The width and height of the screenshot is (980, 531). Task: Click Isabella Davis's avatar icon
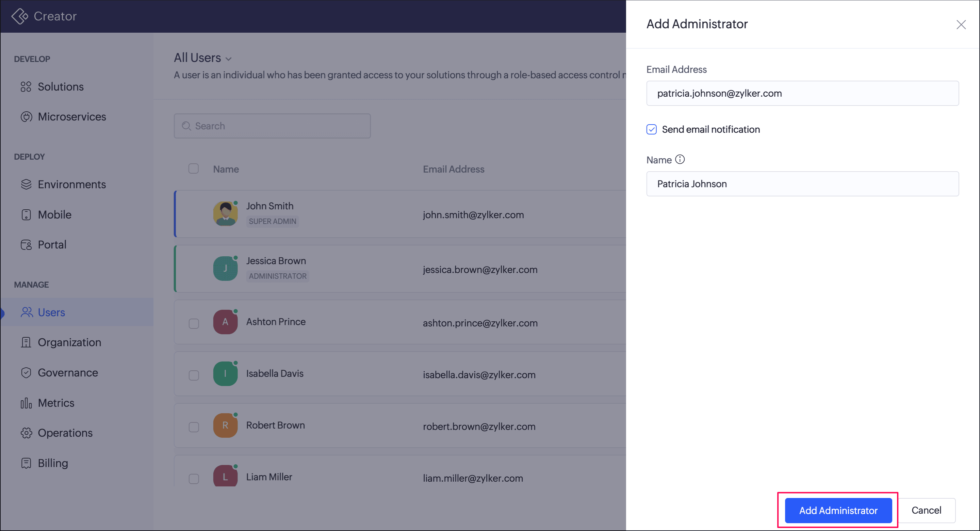225,374
